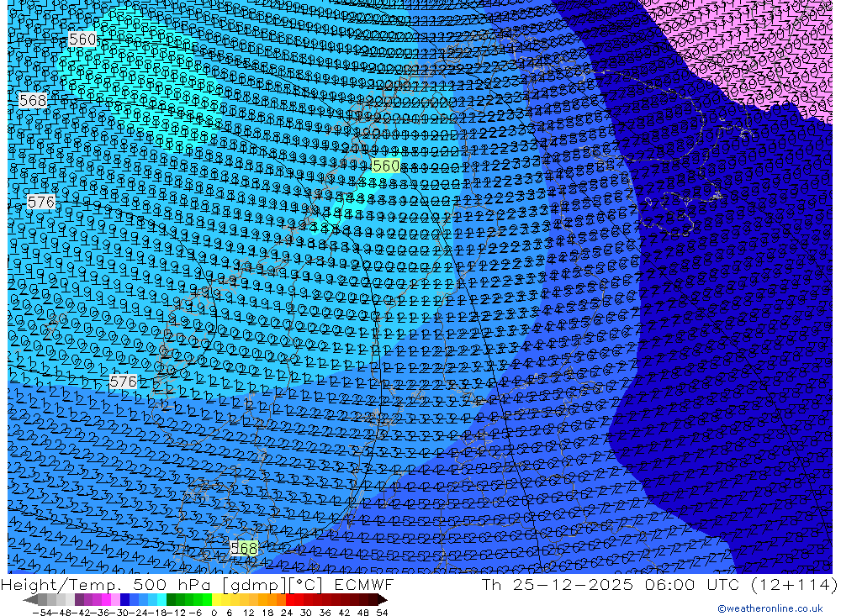This screenshot has width=841, height=616.
Task: Click the 0 legend value
Action: [x=214, y=613]
